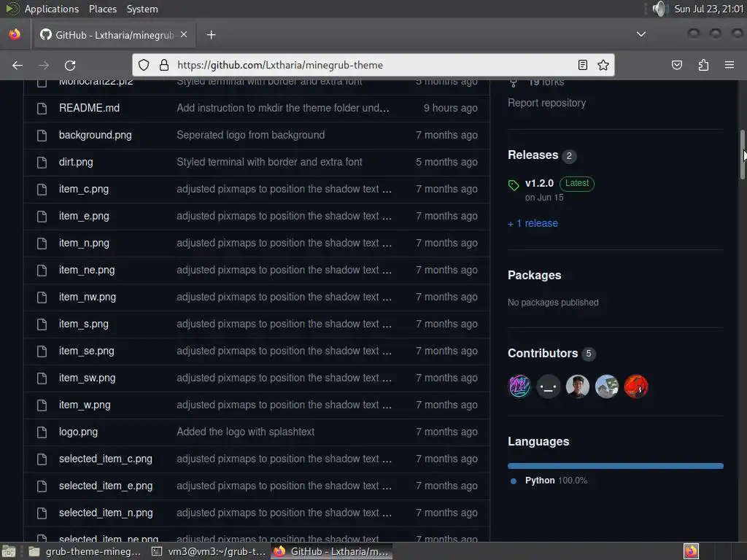Click the blue Python language bar
Screen dimensions: 747x560
[616, 466]
